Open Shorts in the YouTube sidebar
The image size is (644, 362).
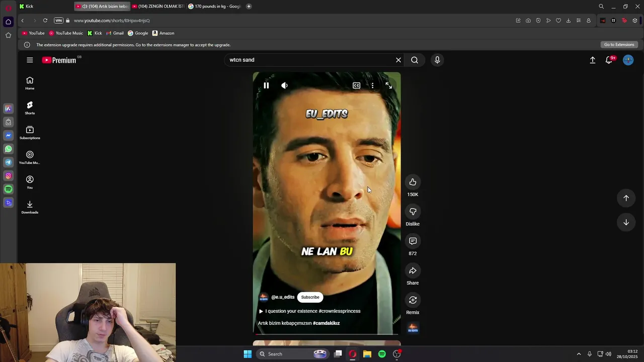(x=30, y=108)
